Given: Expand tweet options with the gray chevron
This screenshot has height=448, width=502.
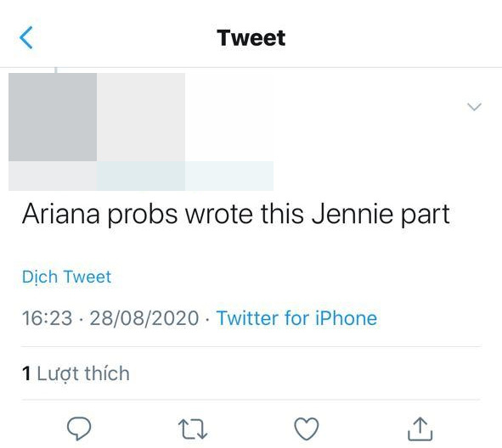Looking at the screenshot, I should point(475,106).
